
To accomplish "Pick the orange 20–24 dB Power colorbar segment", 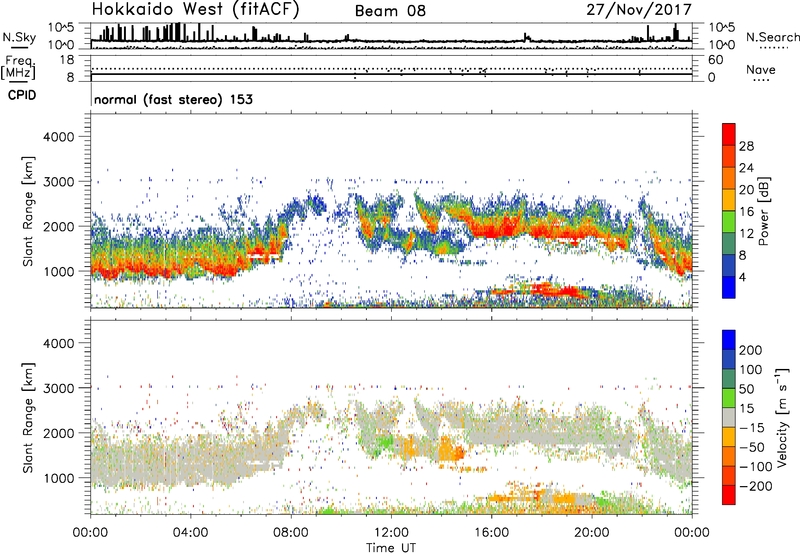I will [729, 178].
